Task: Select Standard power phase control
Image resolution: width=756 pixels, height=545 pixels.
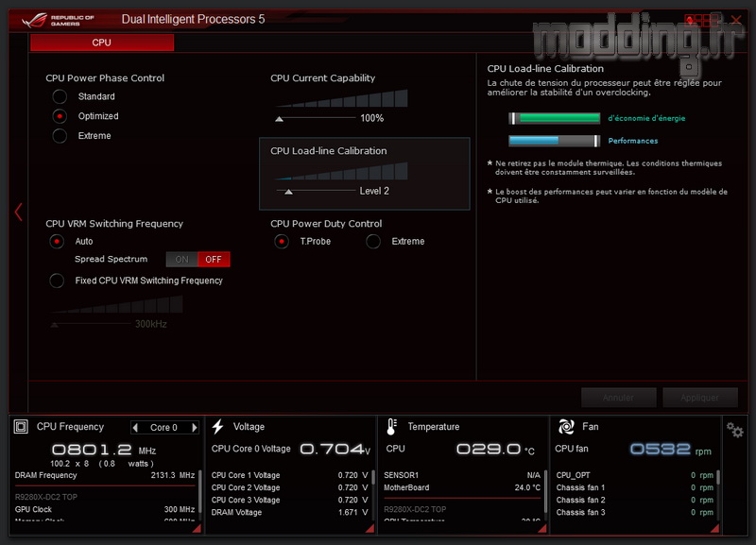Action: [60, 96]
